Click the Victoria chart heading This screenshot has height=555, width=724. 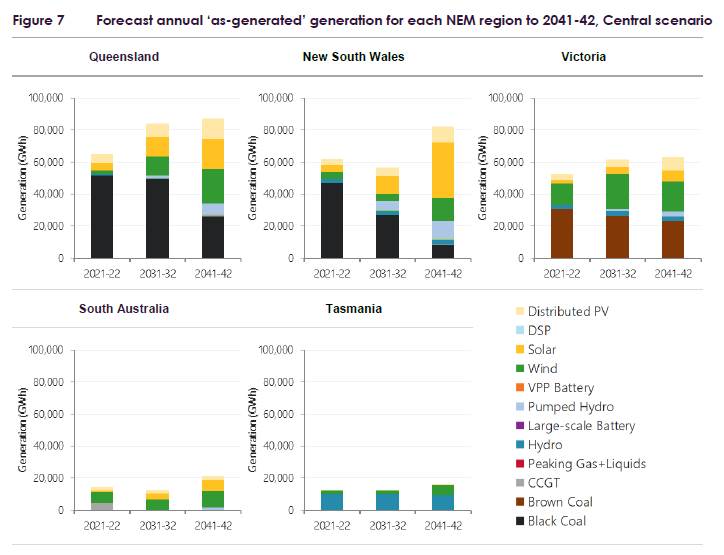583,57
